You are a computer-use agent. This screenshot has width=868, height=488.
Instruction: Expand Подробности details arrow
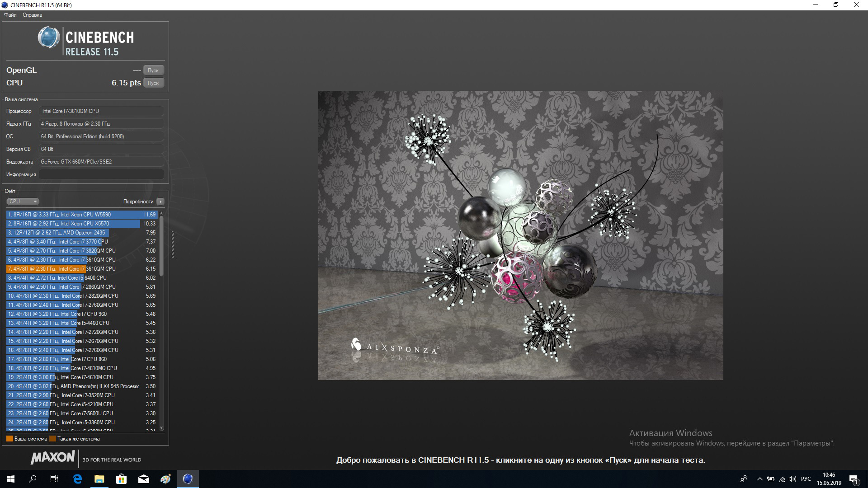[160, 202]
